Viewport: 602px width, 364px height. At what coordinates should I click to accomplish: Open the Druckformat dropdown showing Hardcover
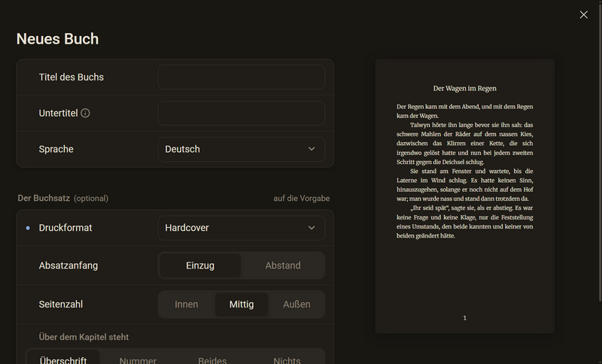pos(242,228)
